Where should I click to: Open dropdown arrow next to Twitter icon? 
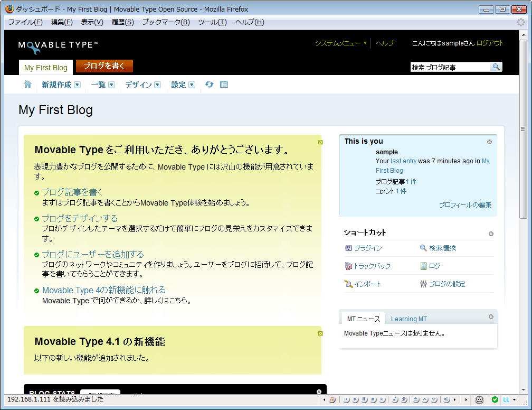515,399
